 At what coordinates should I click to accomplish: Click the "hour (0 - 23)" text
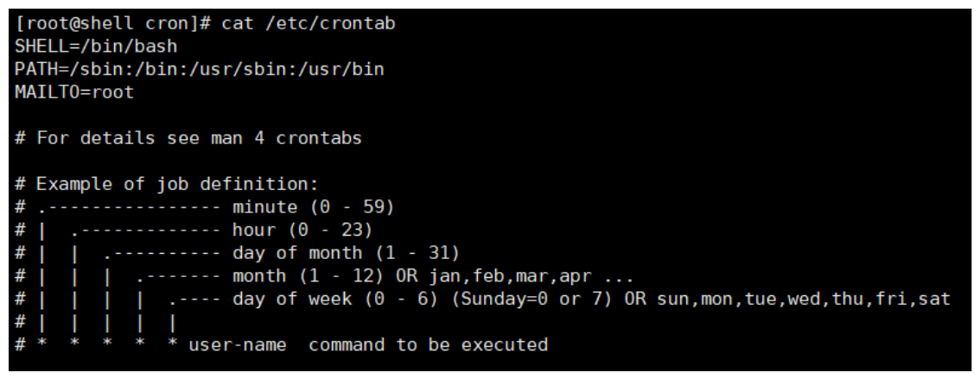coord(302,231)
